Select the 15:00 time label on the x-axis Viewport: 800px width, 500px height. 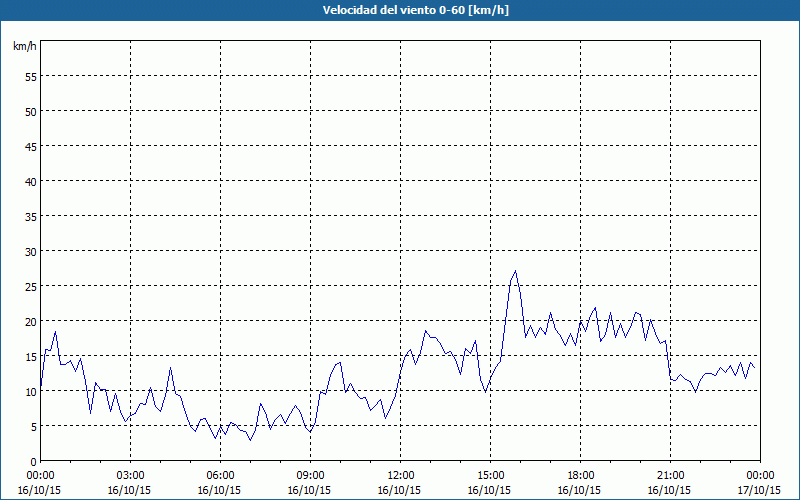[491, 475]
